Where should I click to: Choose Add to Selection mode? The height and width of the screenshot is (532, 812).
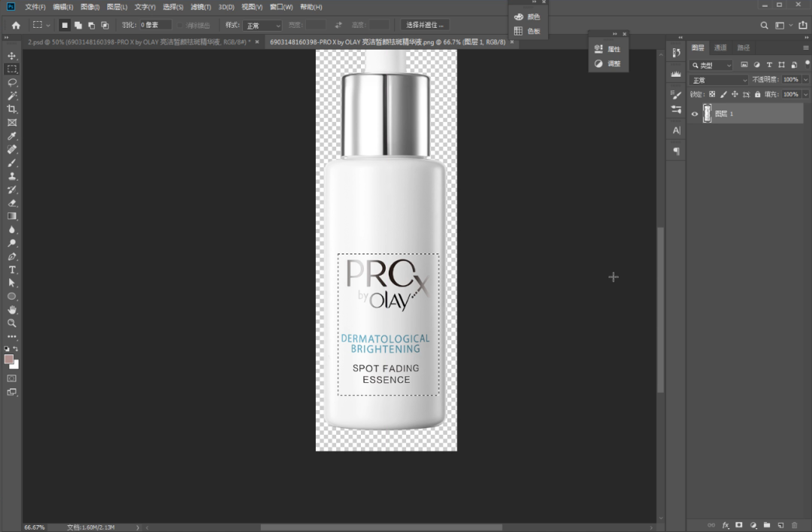pos(78,25)
